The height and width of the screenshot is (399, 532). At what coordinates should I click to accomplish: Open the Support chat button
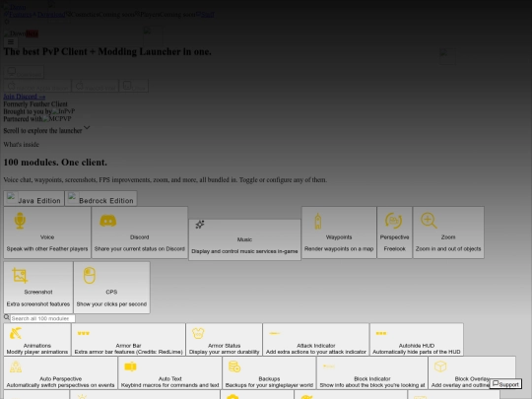(505, 384)
